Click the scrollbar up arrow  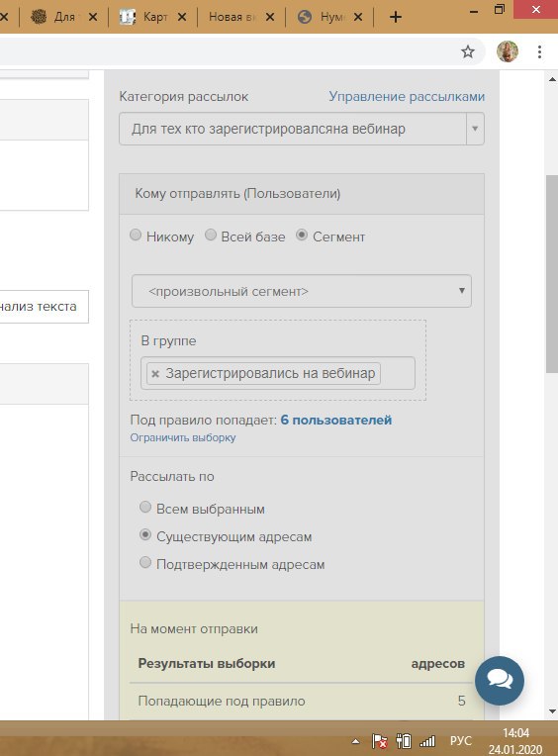[x=552, y=79]
